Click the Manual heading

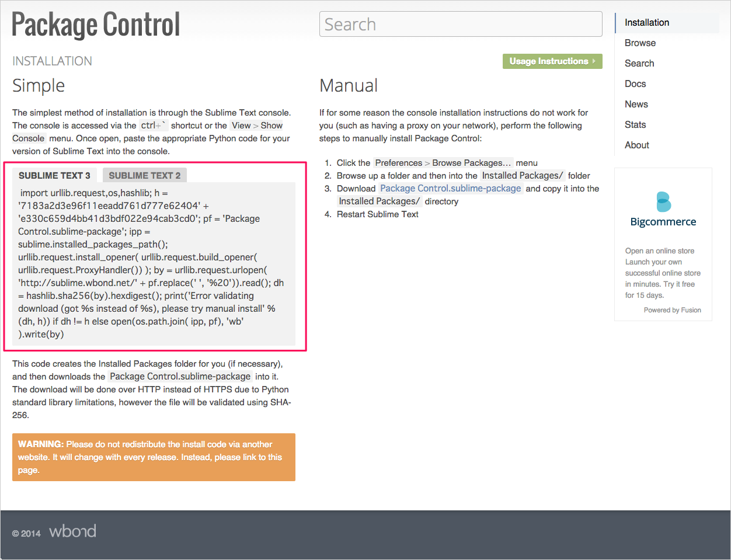[349, 85]
